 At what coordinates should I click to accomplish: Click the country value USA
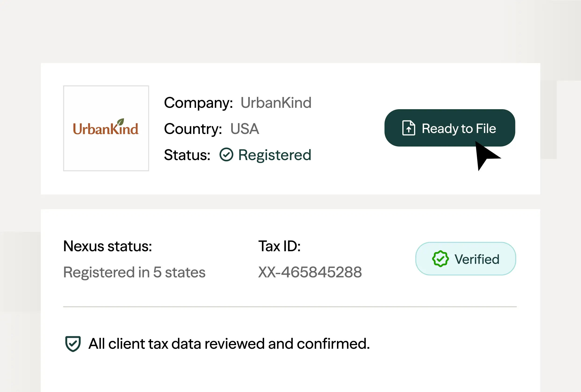point(244,129)
